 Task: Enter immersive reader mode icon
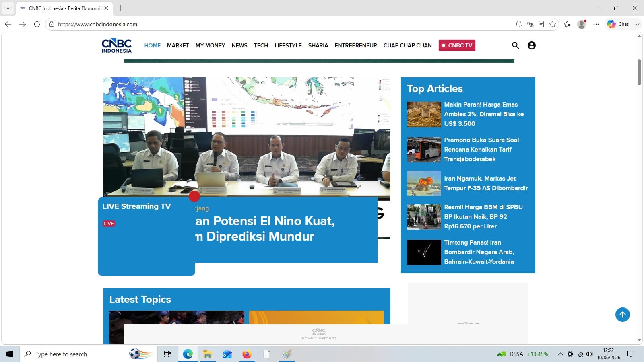tap(541, 24)
